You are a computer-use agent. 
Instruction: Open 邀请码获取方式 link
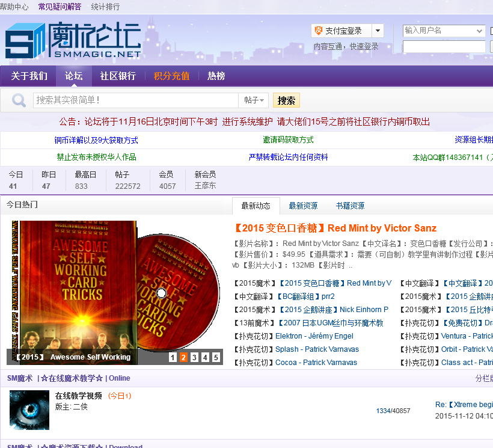(289, 140)
